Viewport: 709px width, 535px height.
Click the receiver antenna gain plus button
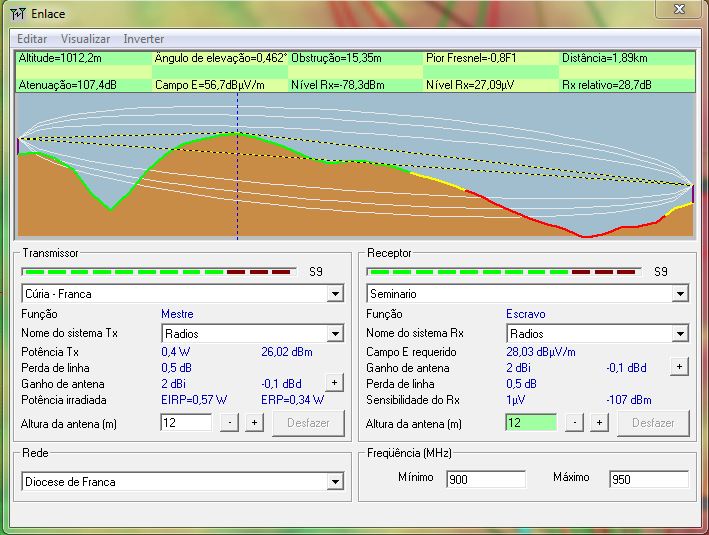click(x=679, y=367)
